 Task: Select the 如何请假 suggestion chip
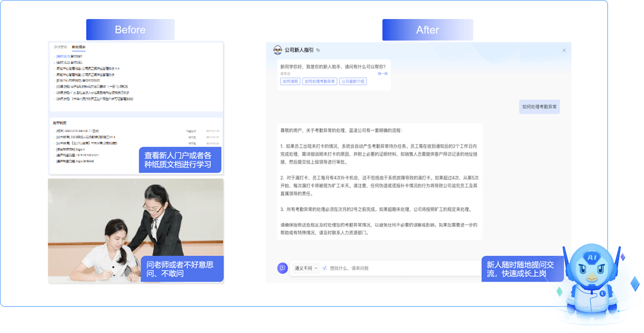(290, 81)
